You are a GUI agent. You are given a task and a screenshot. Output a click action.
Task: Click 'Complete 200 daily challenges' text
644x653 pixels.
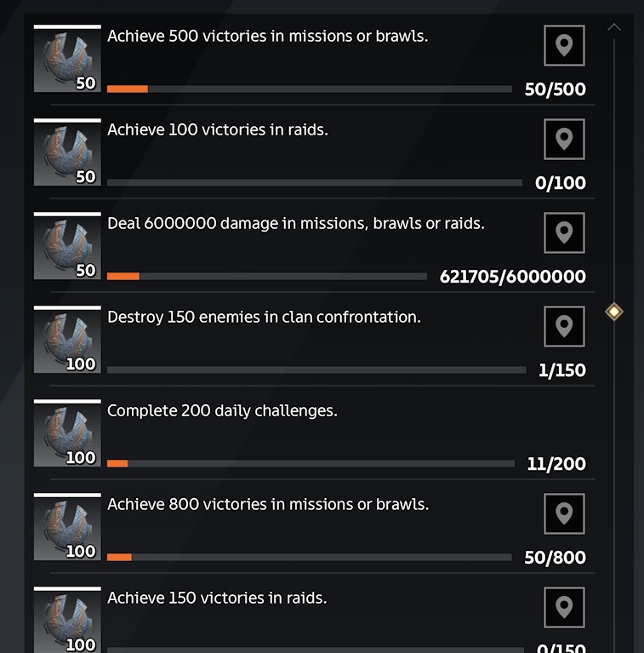[222, 411]
